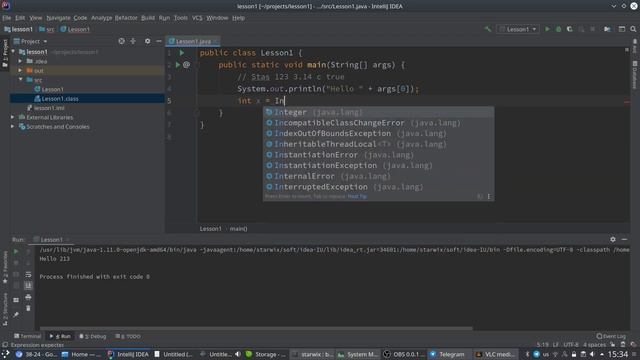Hide the Run tool window
This screenshot has height=360, width=640.
[624, 240]
